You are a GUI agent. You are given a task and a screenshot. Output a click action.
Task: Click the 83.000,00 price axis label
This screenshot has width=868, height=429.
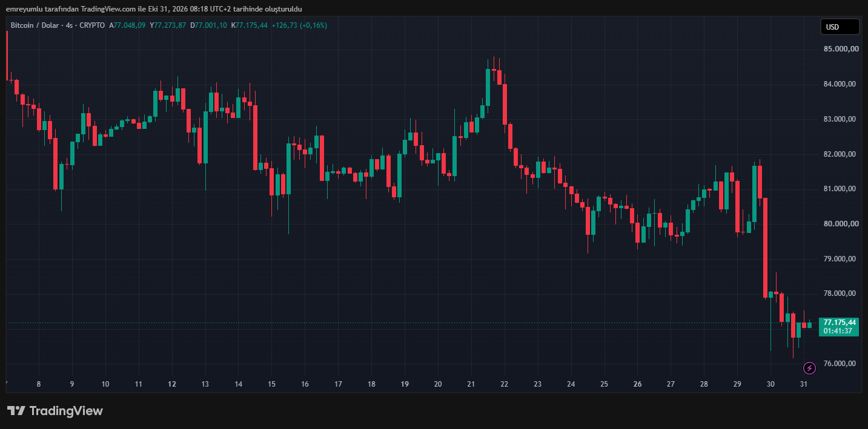(x=840, y=119)
